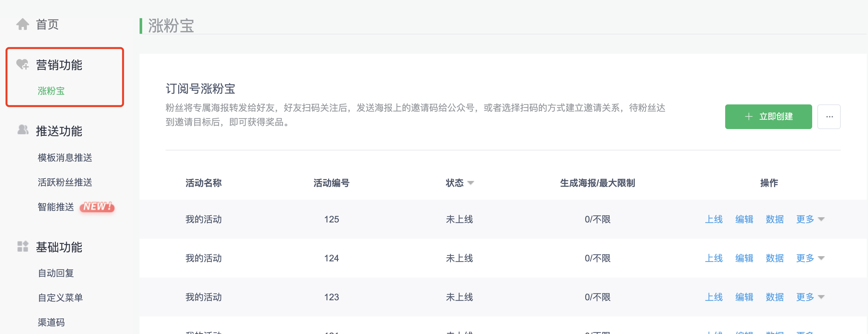Expand 更多 dropdown for activity 124
868x334 pixels.
810,258
